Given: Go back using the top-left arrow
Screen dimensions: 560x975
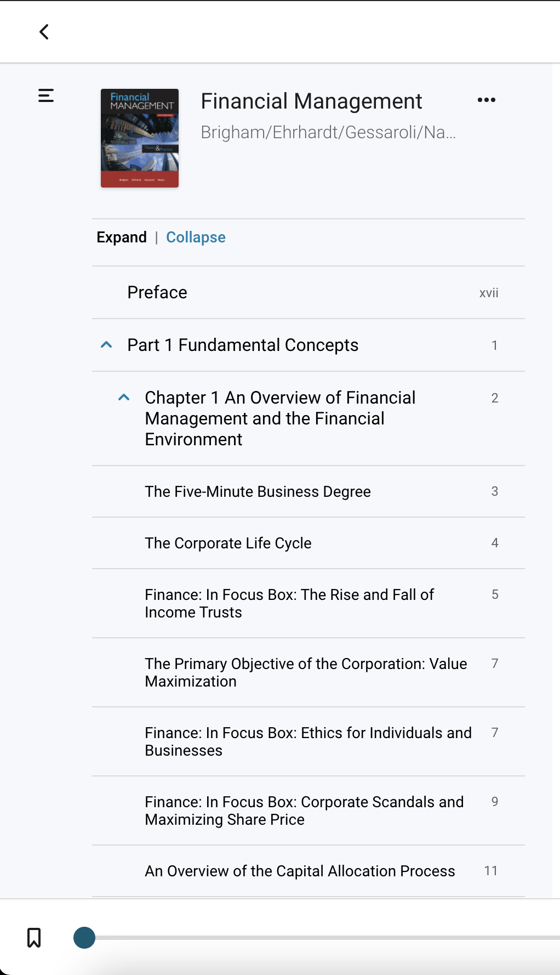Looking at the screenshot, I should coord(44,32).
